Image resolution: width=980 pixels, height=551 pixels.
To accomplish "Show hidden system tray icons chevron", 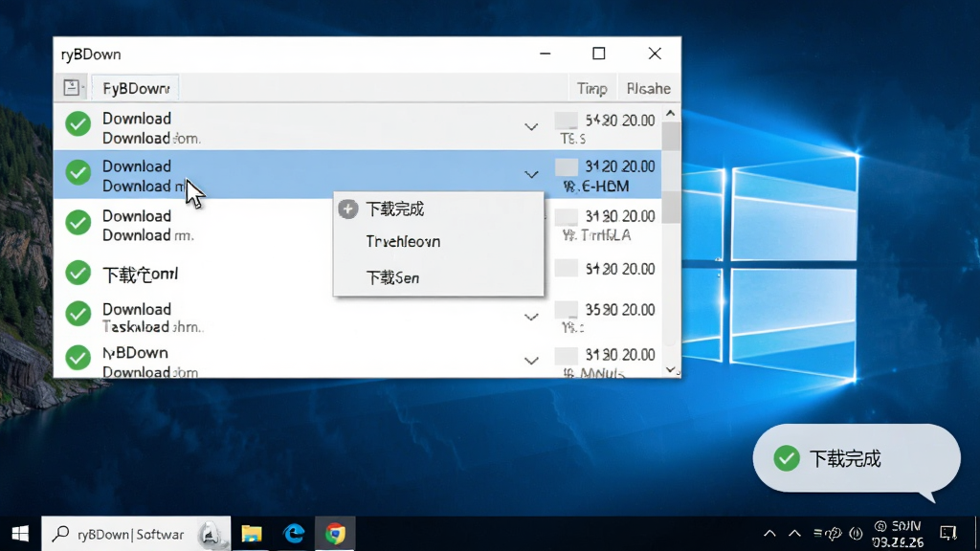I will click(770, 534).
